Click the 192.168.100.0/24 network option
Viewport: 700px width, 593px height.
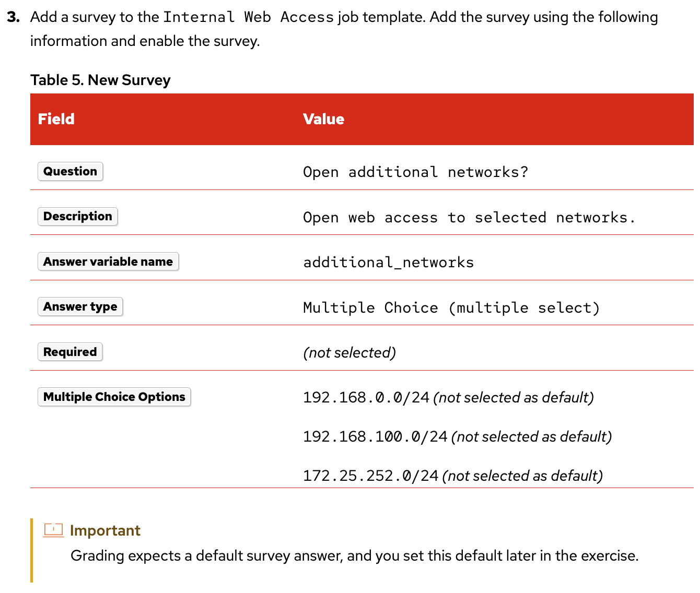(x=375, y=437)
